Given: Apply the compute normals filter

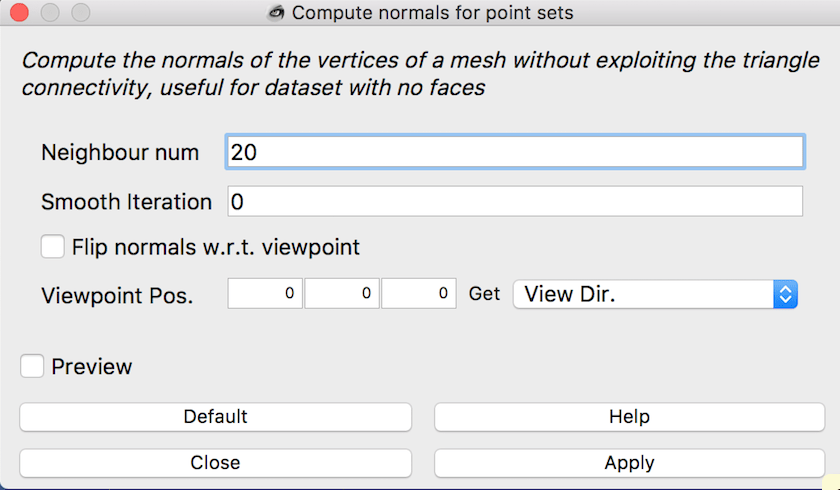Looking at the screenshot, I should [x=629, y=463].
